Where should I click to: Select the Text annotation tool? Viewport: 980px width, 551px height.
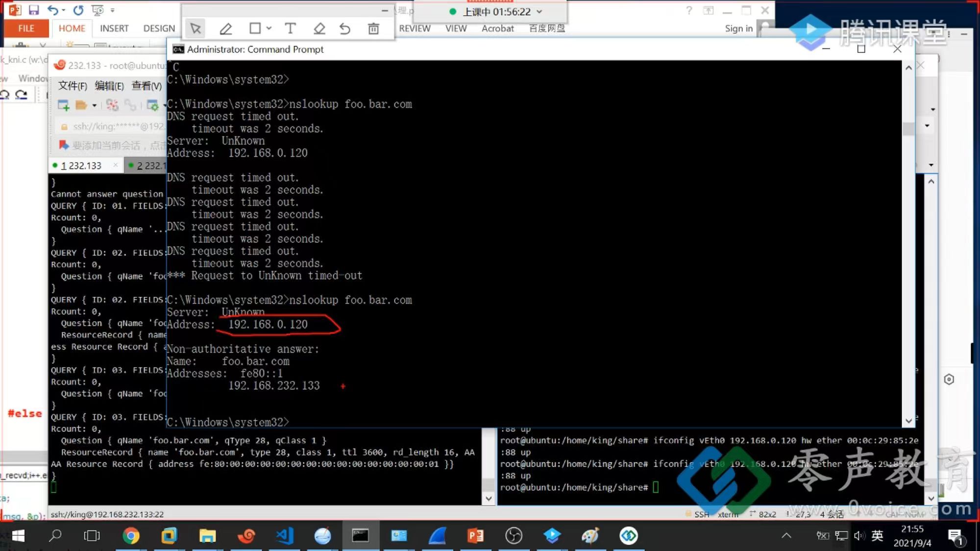[x=290, y=28]
